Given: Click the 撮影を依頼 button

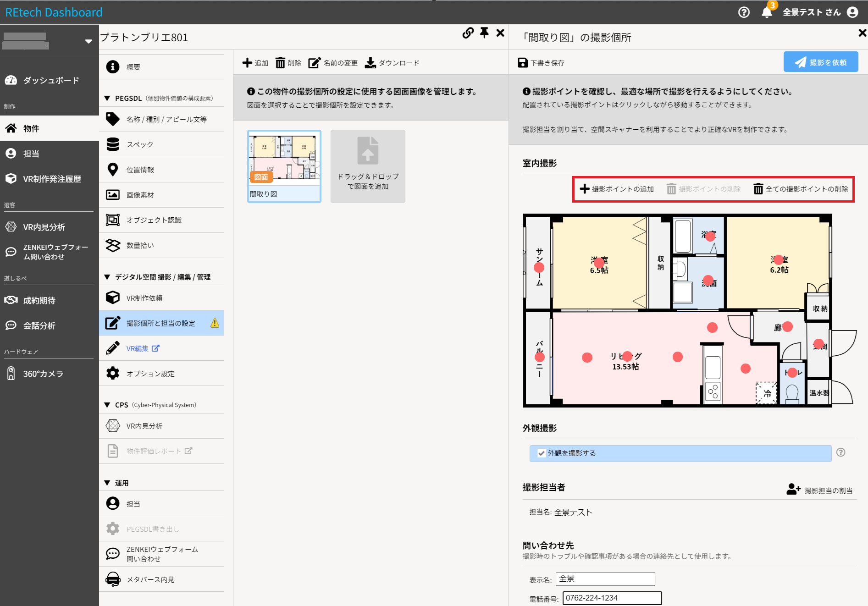Looking at the screenshot, I should coord(820,62).
